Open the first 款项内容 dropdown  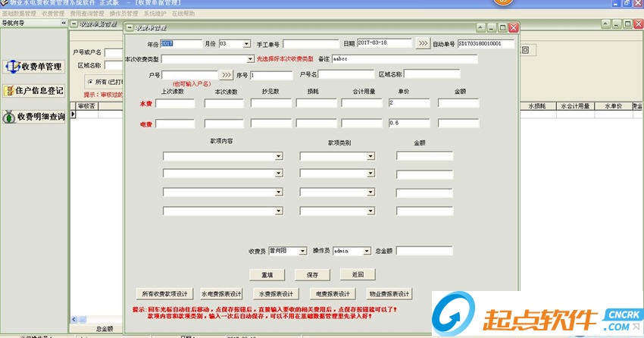(279, 156)
